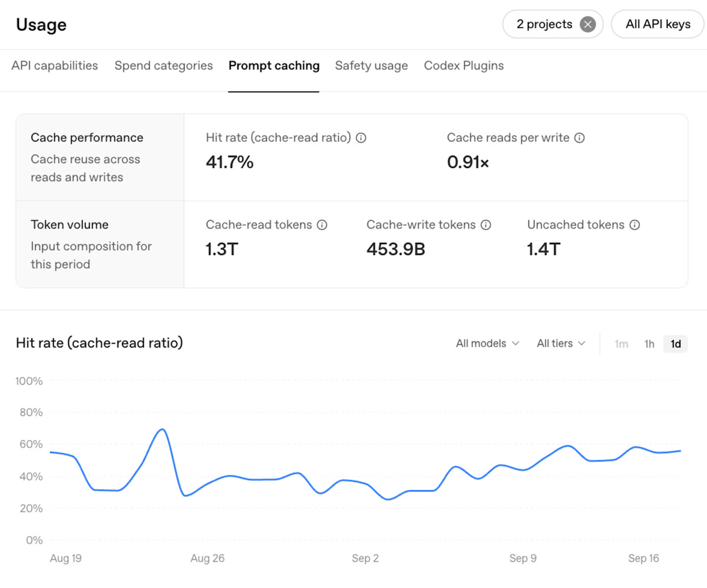Click the Aug 19 axis label
Image resolution: width=707 pixels, height=588 pixels.
pos(66,559)
